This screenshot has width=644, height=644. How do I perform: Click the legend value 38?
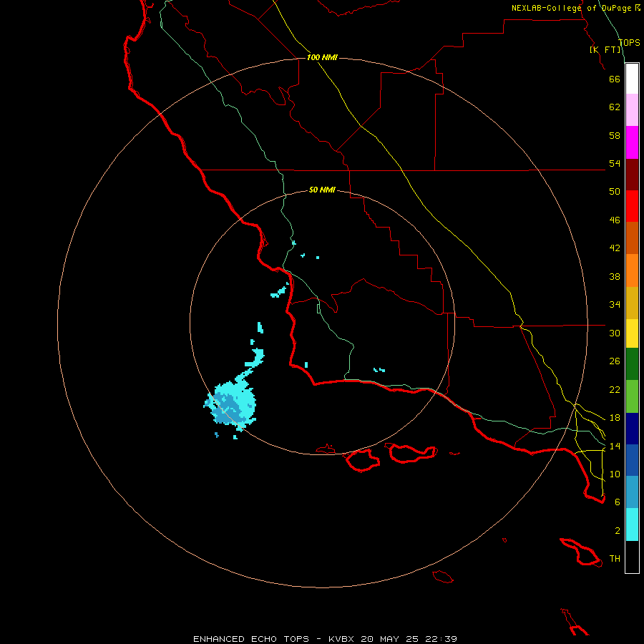(615, 276)
